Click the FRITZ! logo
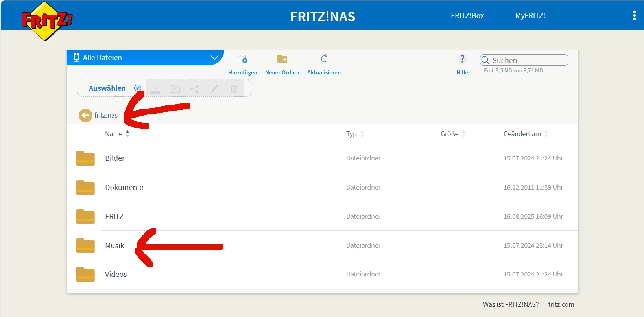The width and height of the screenshot is (644, 317). tap(47, 21)
